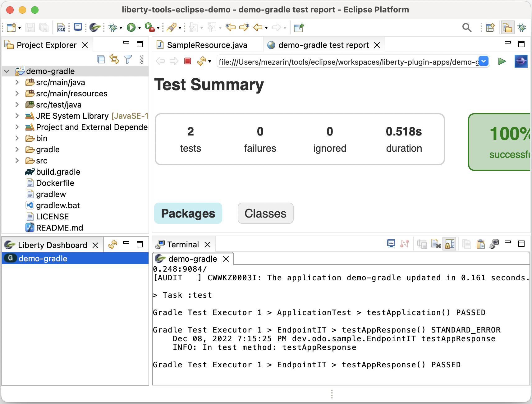Collapse the demo-gradle project node
The width and height of the screenshot is (532, 404).
(x=7, y=71)
